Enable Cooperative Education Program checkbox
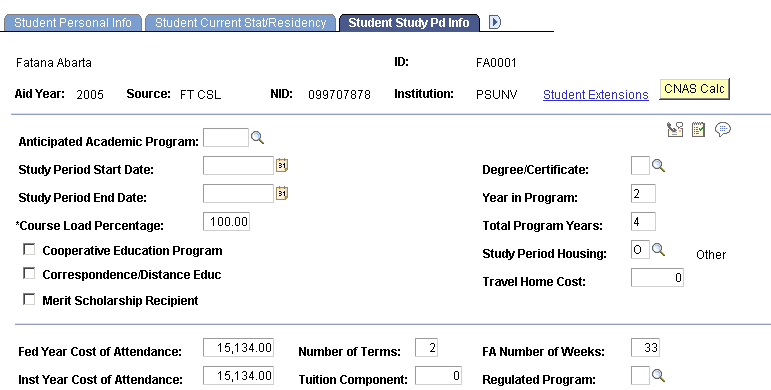Screen dimensions: 771x390 (30, 249)
